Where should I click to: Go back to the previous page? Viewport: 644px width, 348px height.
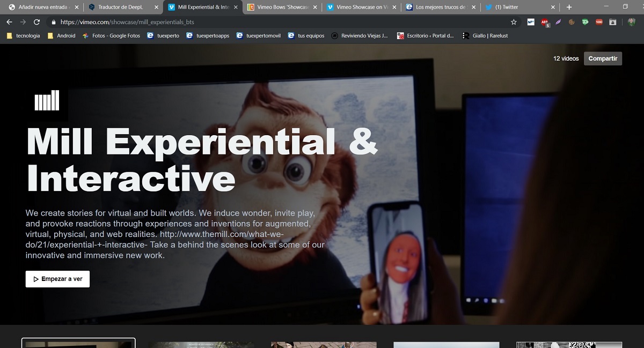pyautogui.click(x=9, y=22)
